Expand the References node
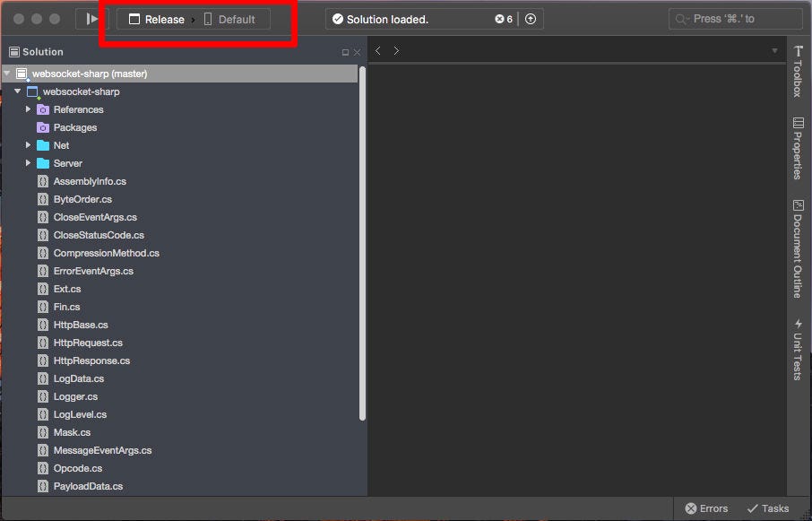Screen dimensions: 812x521 point(27,109)
